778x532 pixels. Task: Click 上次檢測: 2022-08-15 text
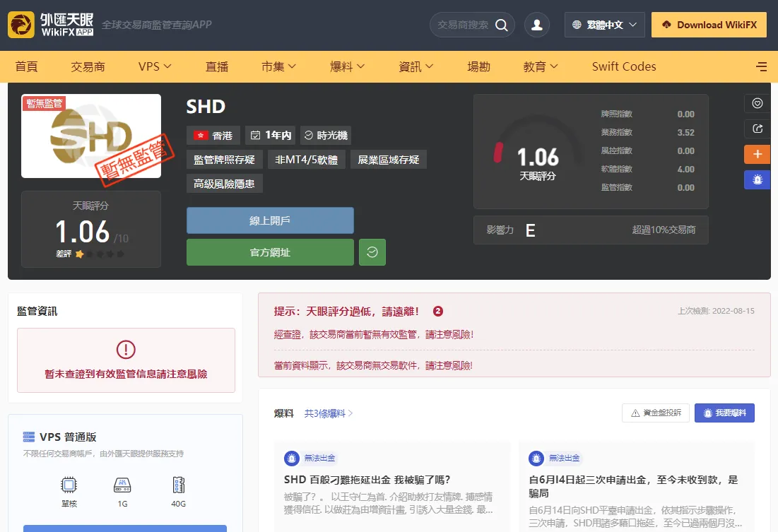(x=716, y=311)
